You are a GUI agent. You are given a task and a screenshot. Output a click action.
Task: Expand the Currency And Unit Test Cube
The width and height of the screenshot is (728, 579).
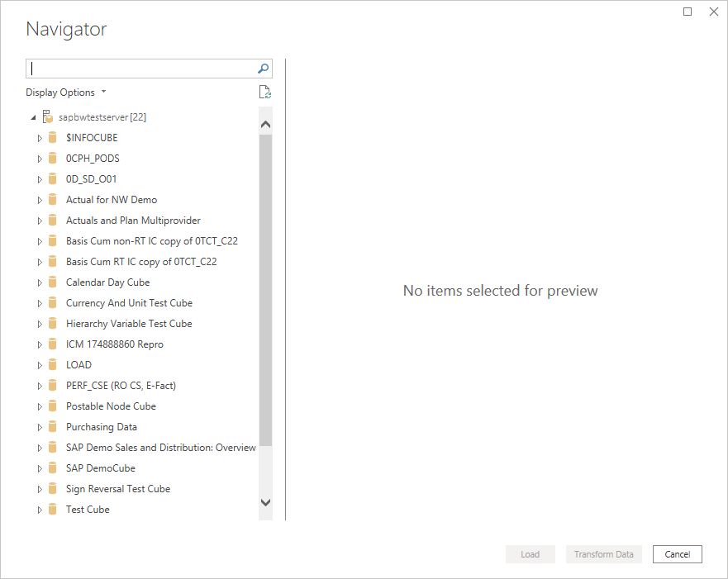[x=40, y=302]
